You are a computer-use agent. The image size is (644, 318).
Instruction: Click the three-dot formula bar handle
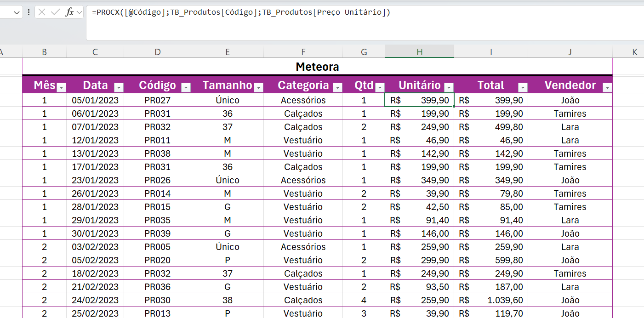(29, 12)
